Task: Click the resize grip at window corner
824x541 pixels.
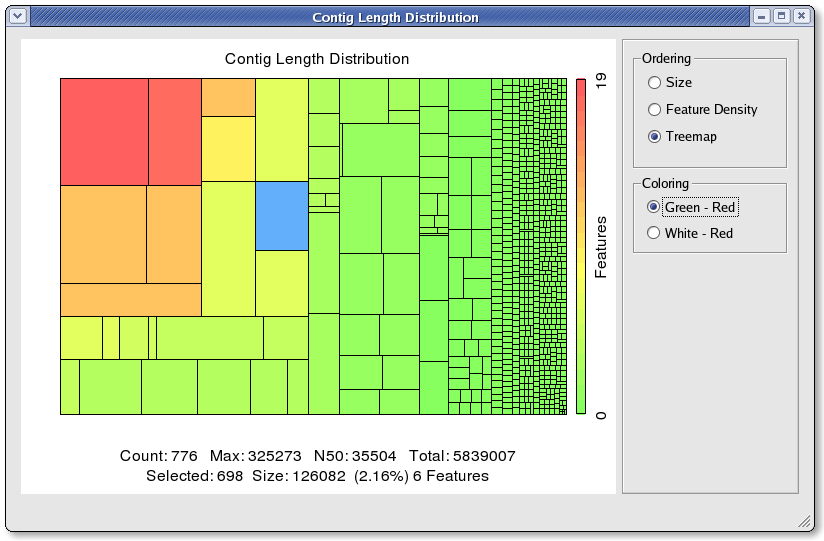Action: pos(804,521)
